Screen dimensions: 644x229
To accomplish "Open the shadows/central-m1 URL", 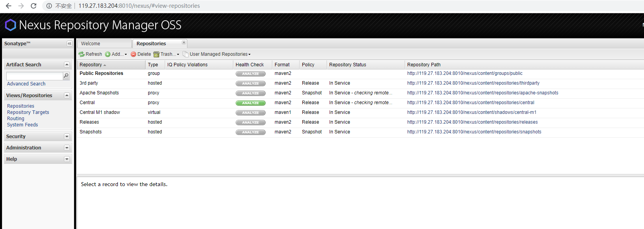I will pyautogui.click(x=472, y=112).
